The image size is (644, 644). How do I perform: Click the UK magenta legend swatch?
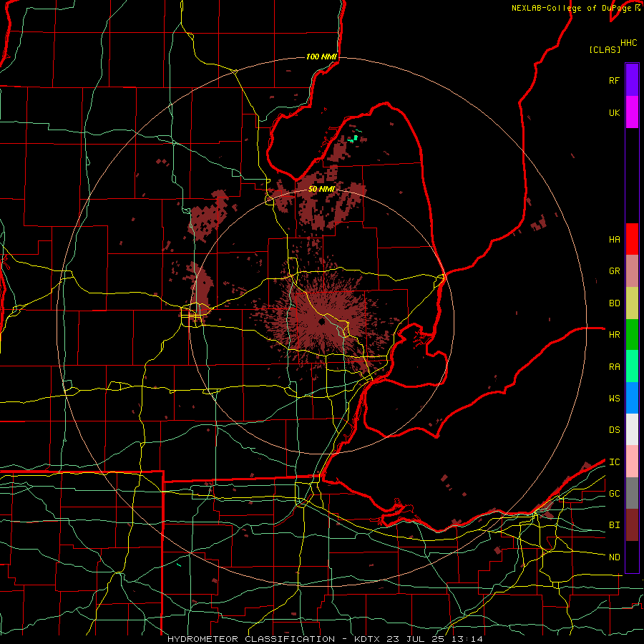click(632, 112)
